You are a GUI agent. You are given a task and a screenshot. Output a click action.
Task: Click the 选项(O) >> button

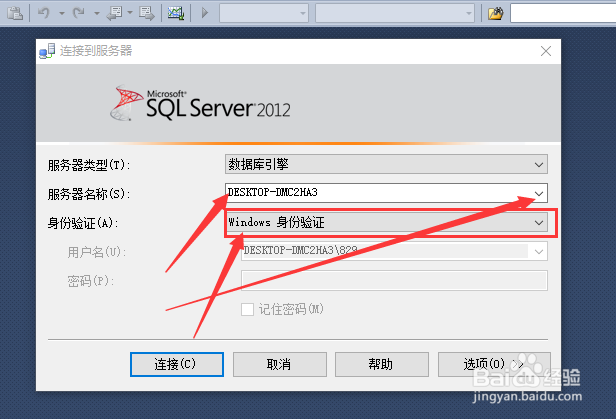[x=494, y=364]
